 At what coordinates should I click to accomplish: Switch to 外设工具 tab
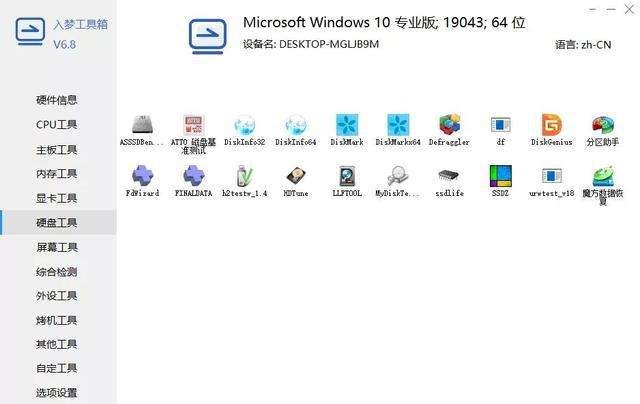tap(56, 296)
